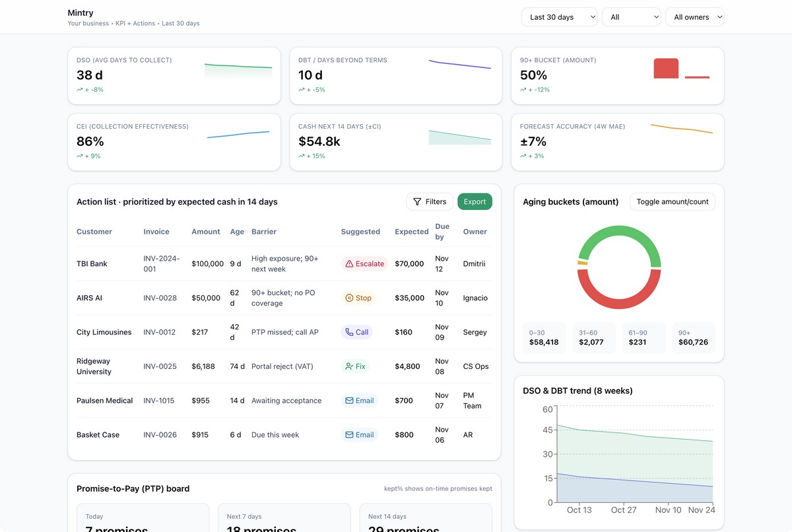Click owner Dmitrii
Screen dimensions: 792x532
pos(474,263)
